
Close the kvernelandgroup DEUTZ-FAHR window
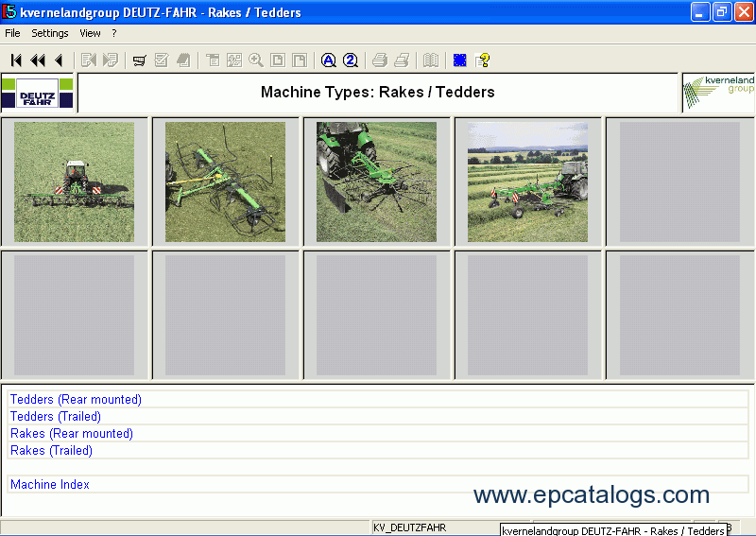pyautogui.click(x=744, y=12)
